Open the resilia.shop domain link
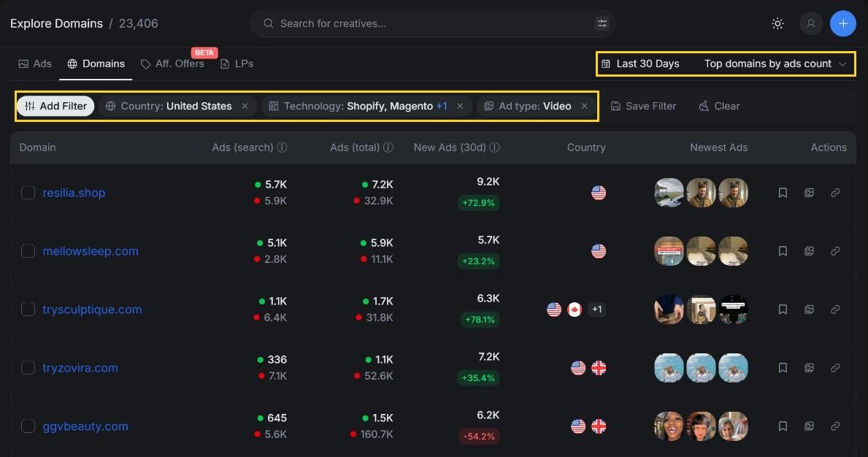This screenshot has height=457, width=868. 74,193
